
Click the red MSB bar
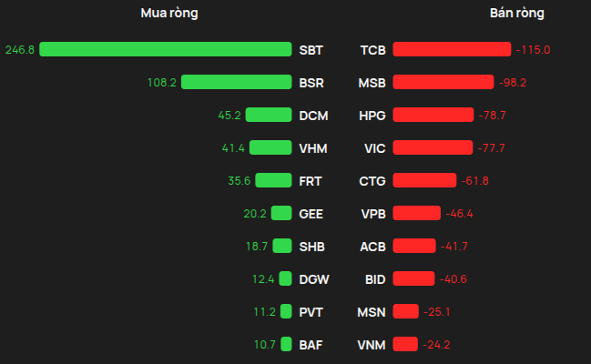point(443,82)
